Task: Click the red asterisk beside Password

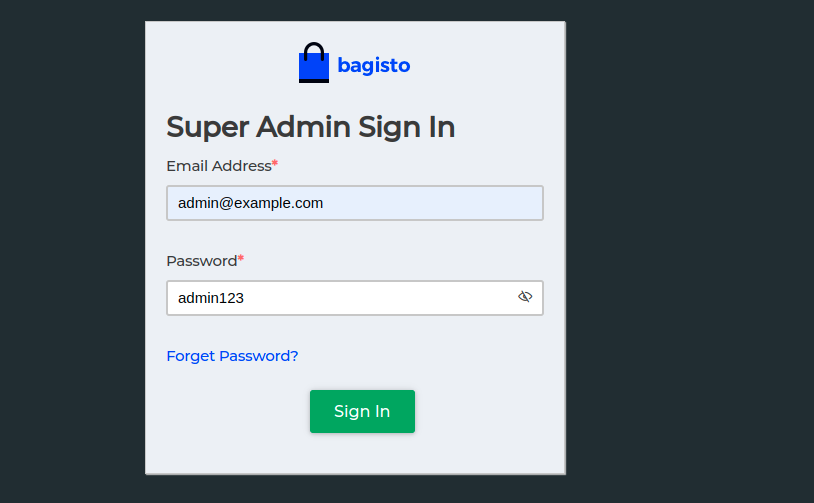Action: 241,259
